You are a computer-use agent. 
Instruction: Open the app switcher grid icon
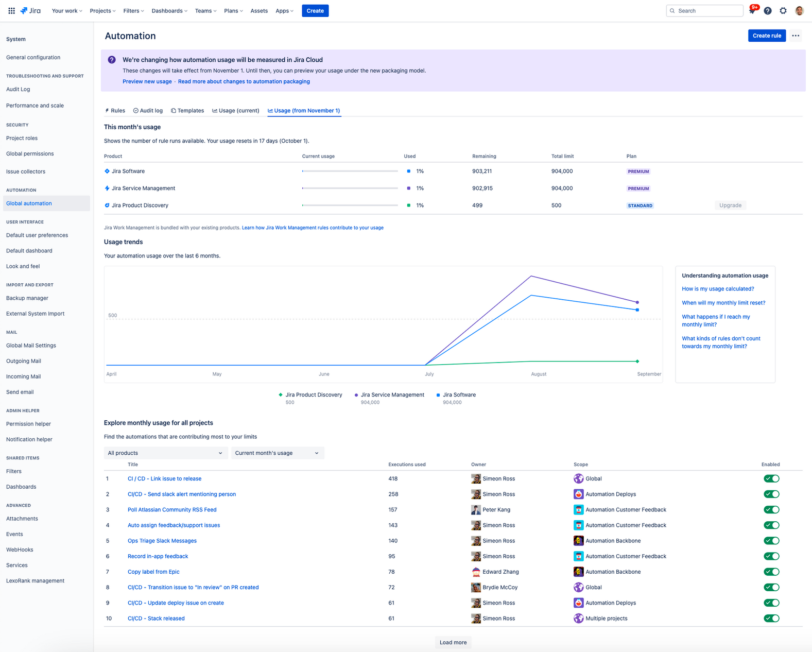pos(11,11)
